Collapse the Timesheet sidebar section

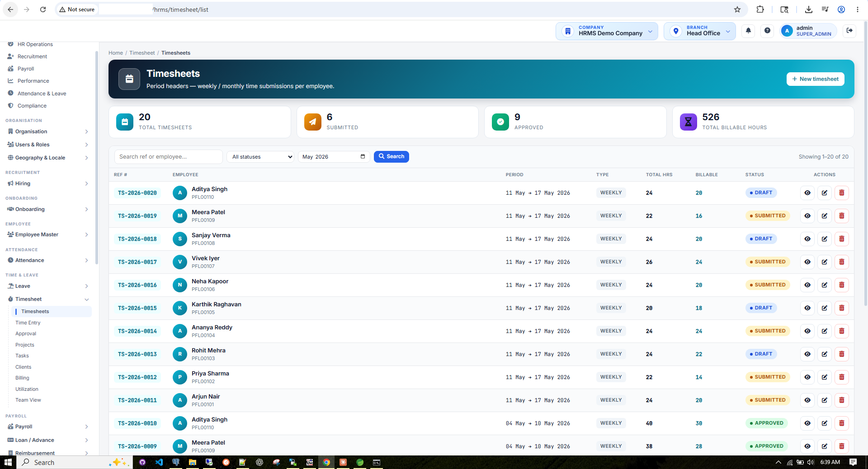coord(48,299)
